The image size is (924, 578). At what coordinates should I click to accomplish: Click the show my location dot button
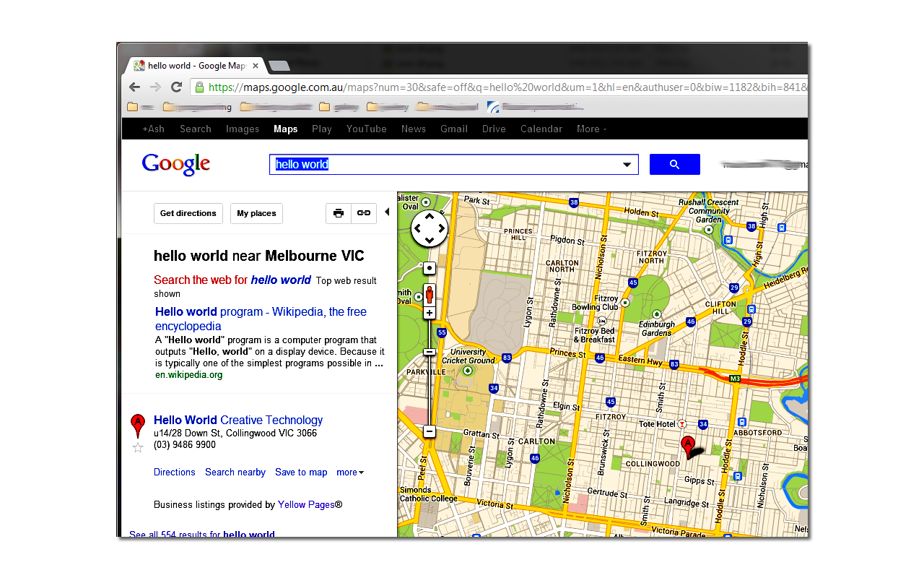tap(430, 268)
